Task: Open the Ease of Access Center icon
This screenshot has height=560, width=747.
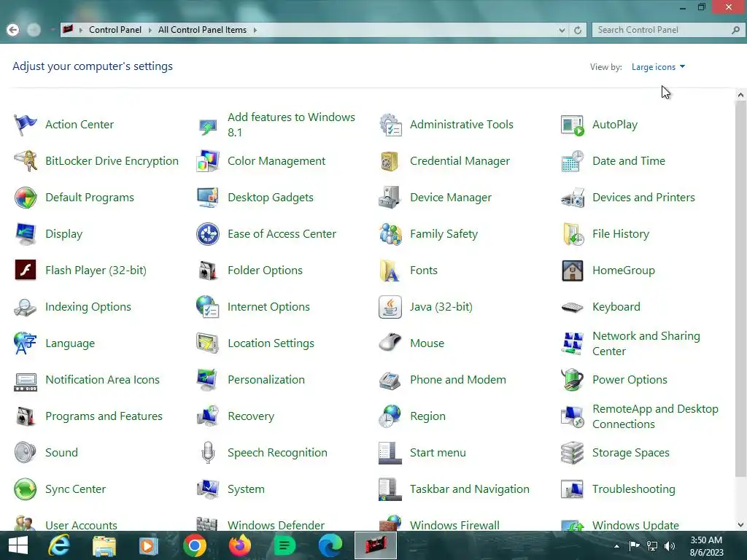Action: (x=208, y=234)
